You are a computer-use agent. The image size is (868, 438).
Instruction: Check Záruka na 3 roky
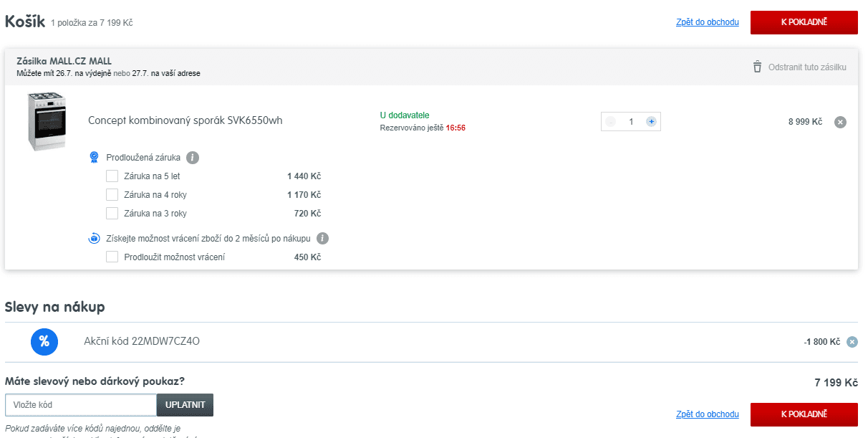(x=112, y=213)
